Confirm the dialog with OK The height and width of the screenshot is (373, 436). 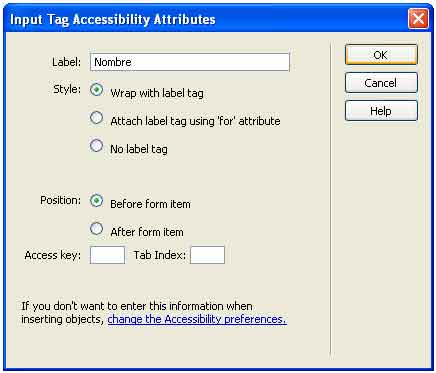[x=381, y=55]
